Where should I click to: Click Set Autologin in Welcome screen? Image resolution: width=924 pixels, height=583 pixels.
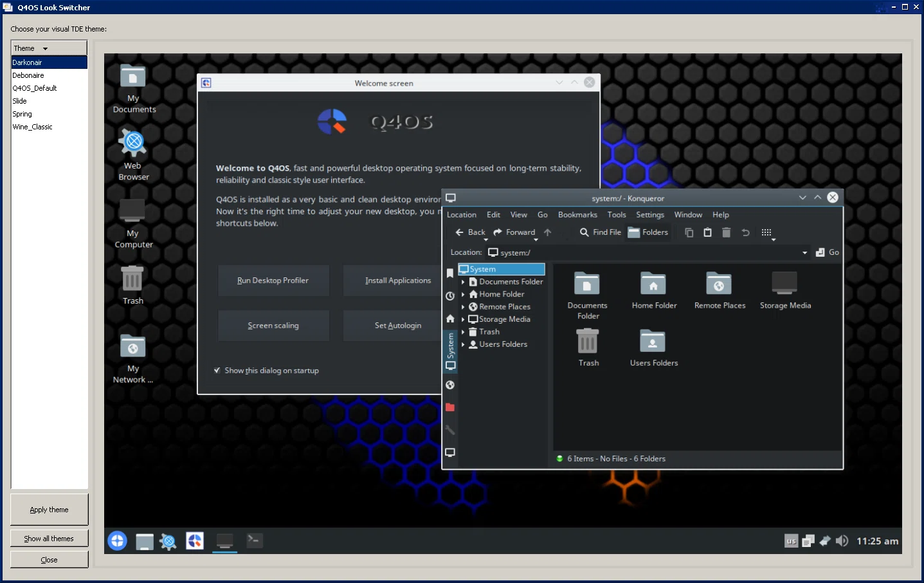pyautogui.click(x=398, y=326)
